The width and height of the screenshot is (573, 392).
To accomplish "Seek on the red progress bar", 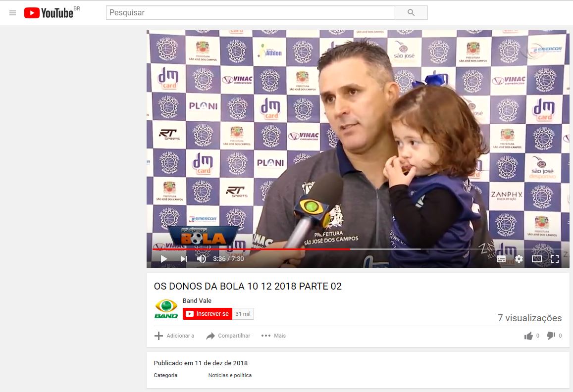I will 248,249.
